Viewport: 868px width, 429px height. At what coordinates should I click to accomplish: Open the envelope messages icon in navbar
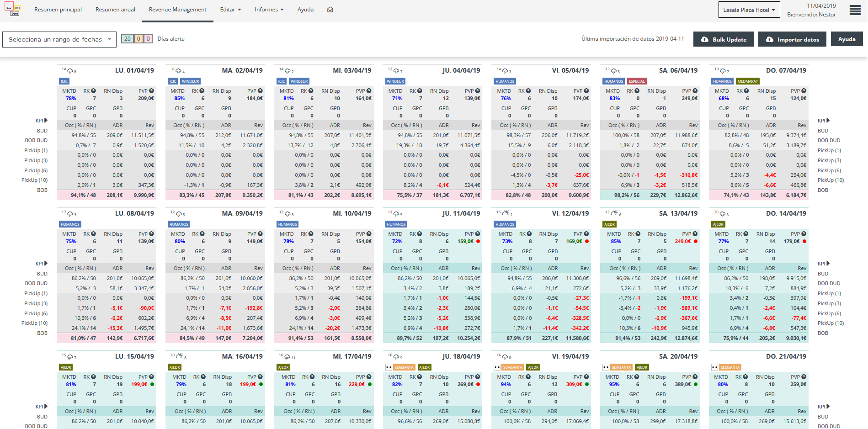click(x=330, y=10)
